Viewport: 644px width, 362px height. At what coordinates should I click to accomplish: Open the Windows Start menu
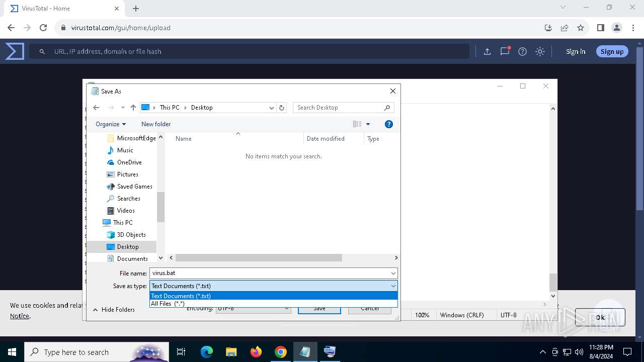click(x=12, y=352)
